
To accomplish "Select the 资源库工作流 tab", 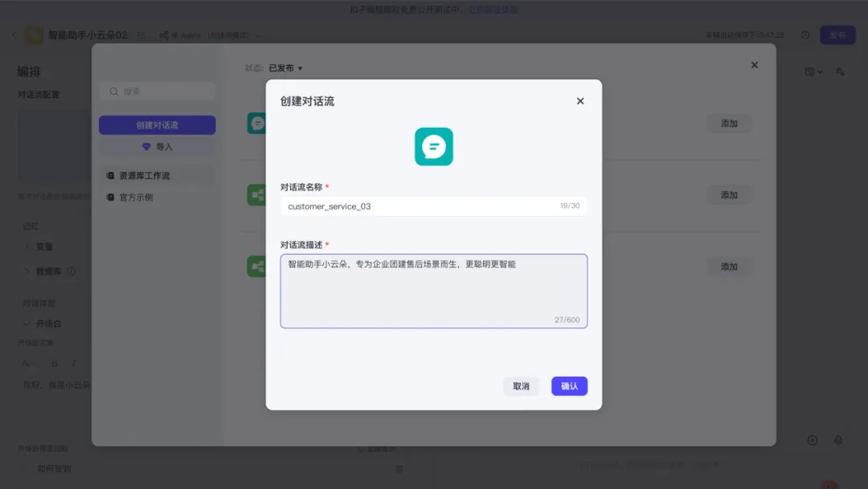I will [x=158, y=175].
